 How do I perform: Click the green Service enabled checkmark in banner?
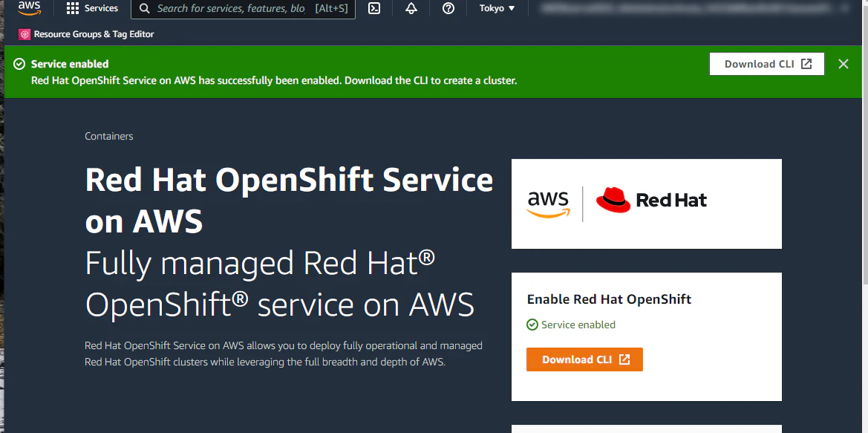click(x=19, y=64)
